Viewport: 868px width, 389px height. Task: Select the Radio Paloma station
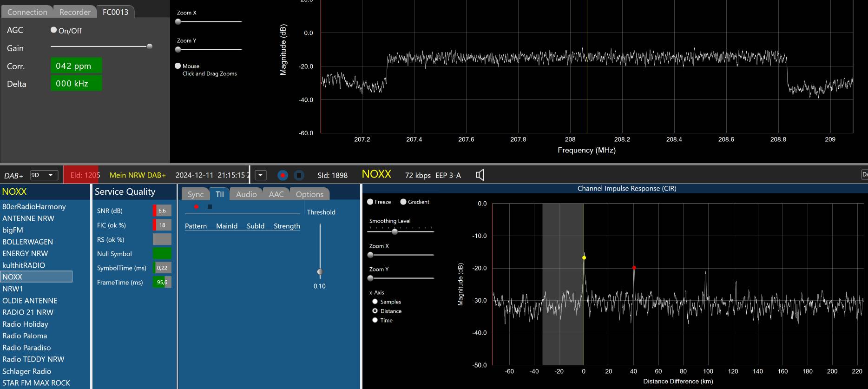click(25, 336)
